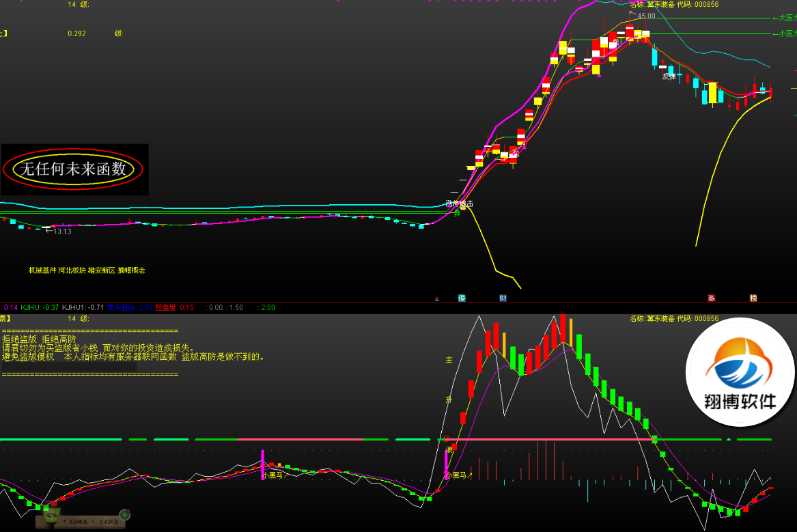Screen dimensions: 797x532
Task: Click the brown '榜' marker icon
Action: 753,298
